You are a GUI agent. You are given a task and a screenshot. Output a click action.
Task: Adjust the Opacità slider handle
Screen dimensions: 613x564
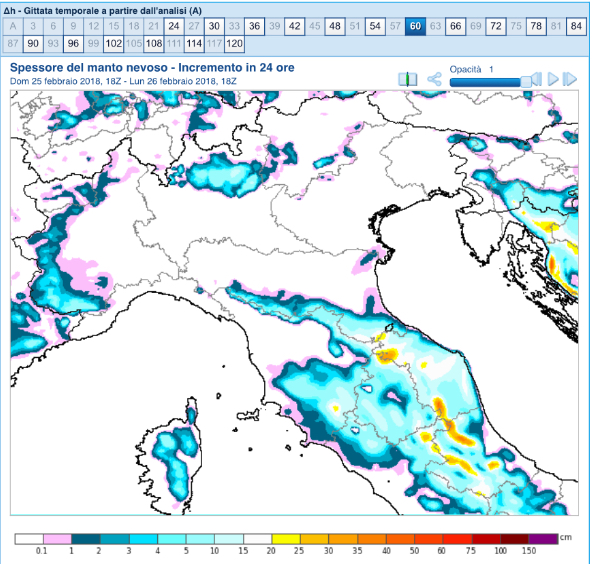tap(525, 80)
